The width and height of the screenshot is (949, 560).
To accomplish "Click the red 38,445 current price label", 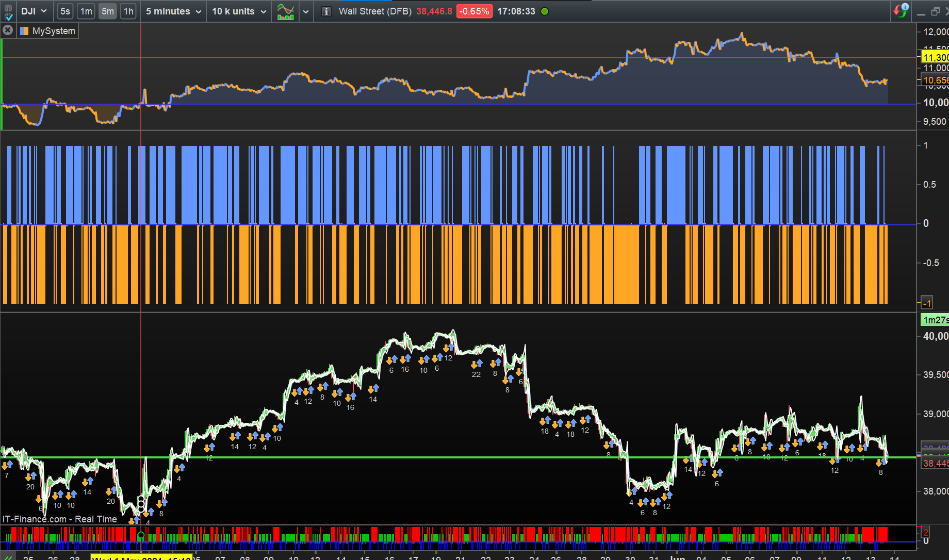I will (935, 463).
